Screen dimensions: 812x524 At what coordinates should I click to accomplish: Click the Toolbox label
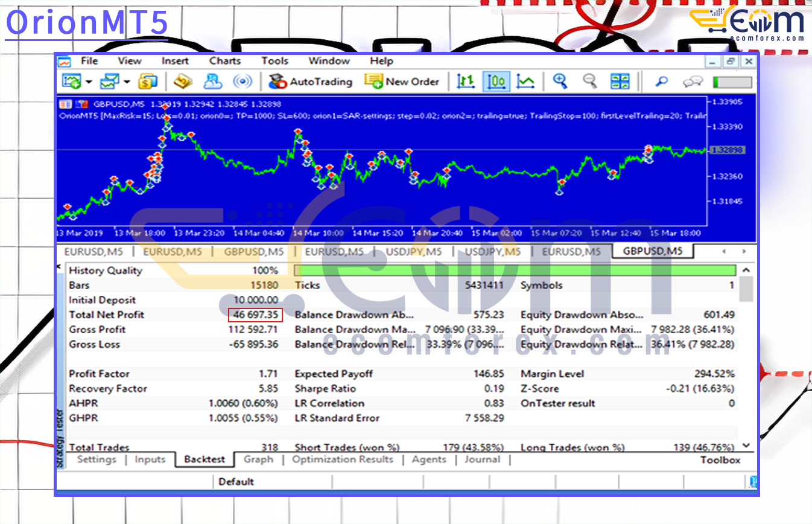tap(720, 460)
